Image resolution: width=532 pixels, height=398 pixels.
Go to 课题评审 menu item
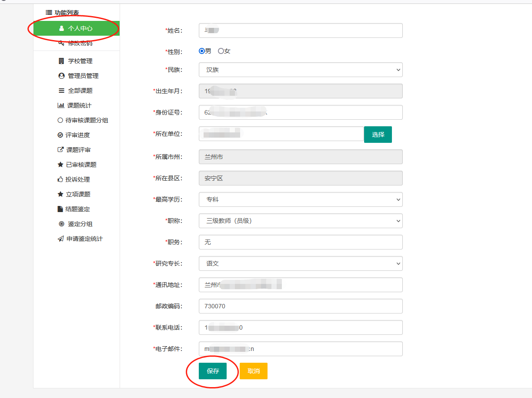[x=78, y=150]
